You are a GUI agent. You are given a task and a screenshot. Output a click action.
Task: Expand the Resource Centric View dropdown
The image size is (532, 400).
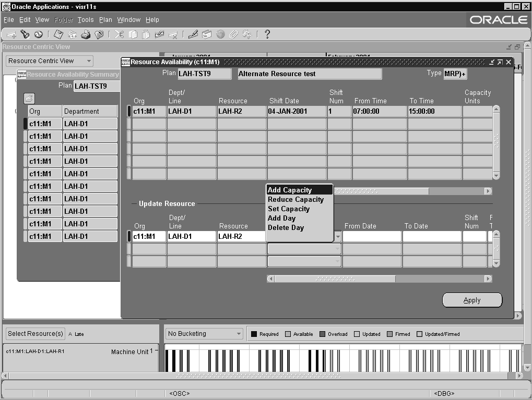[89, 61]
